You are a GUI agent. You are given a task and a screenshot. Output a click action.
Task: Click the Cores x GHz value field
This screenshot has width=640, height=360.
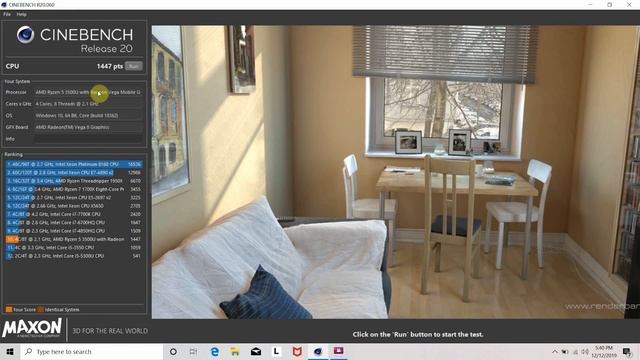tap(88, 104)
